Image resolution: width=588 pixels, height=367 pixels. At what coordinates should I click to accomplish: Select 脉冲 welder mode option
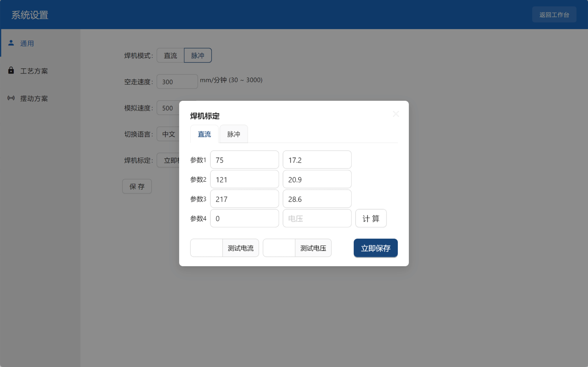(198, 55)
